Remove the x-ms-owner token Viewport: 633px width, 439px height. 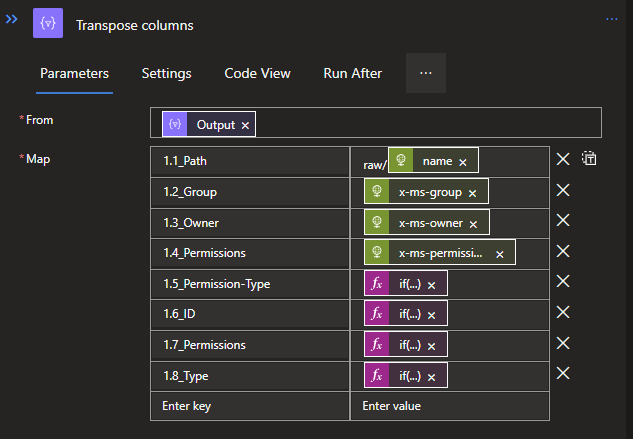click(x=474, y=224)
